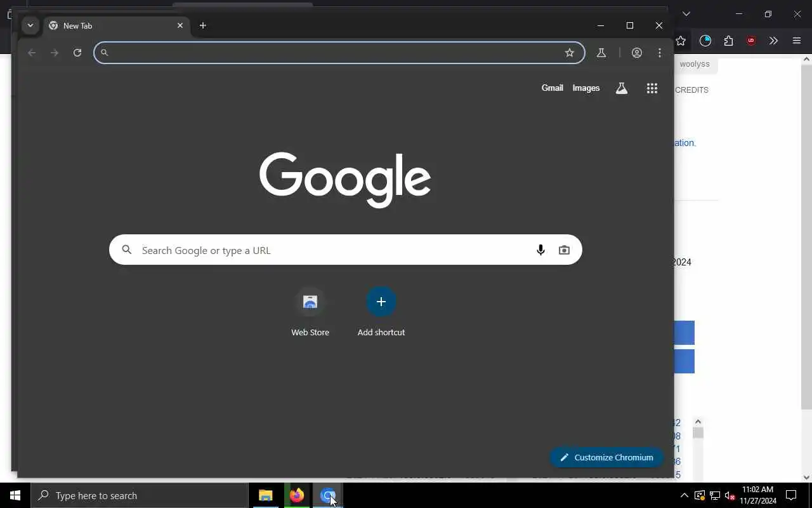The image size is (812, 508).
Task: Click the Google logo
Action: tap(345, 180)
